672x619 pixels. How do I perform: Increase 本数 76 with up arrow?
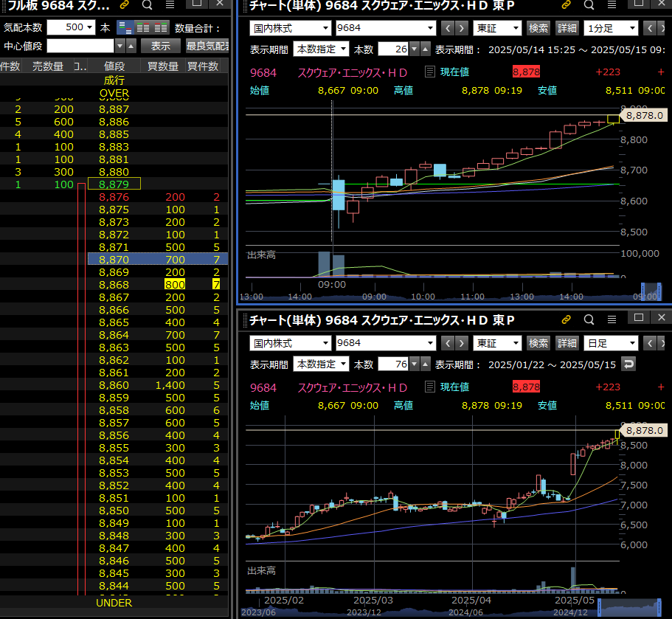(x=425, y=364)
